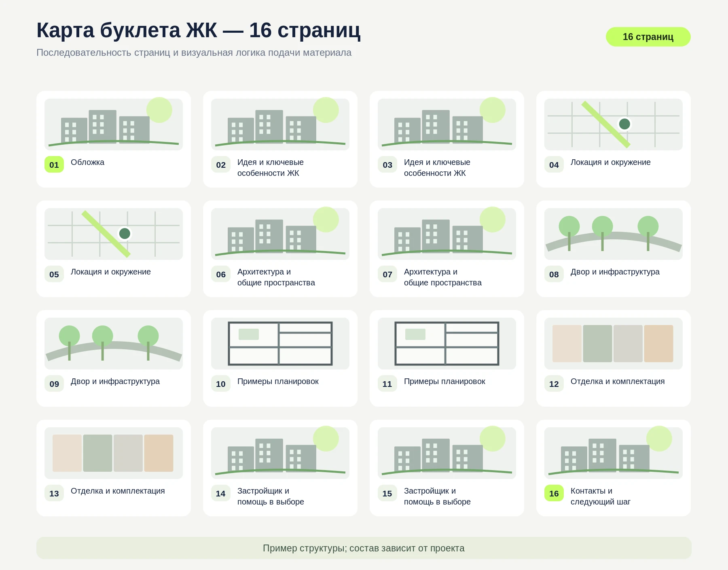Click 'Идея и ключевые особенности ЖК' on page 02
728x570 pixels.
point(271,167)
